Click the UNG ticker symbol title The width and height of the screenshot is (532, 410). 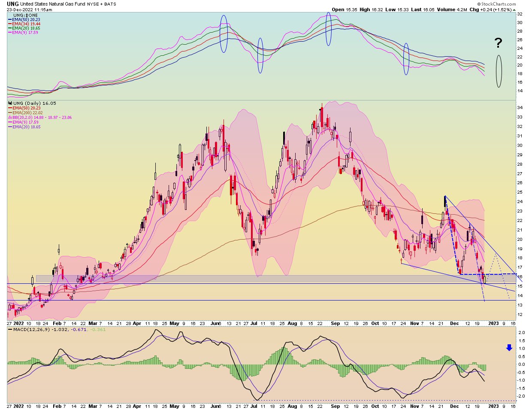[x=12, y=4]
